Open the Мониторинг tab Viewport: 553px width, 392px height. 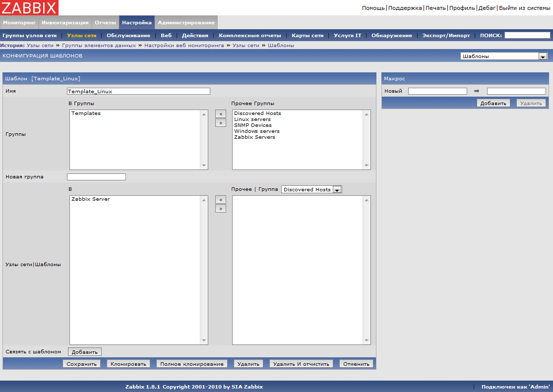point(19,23)
